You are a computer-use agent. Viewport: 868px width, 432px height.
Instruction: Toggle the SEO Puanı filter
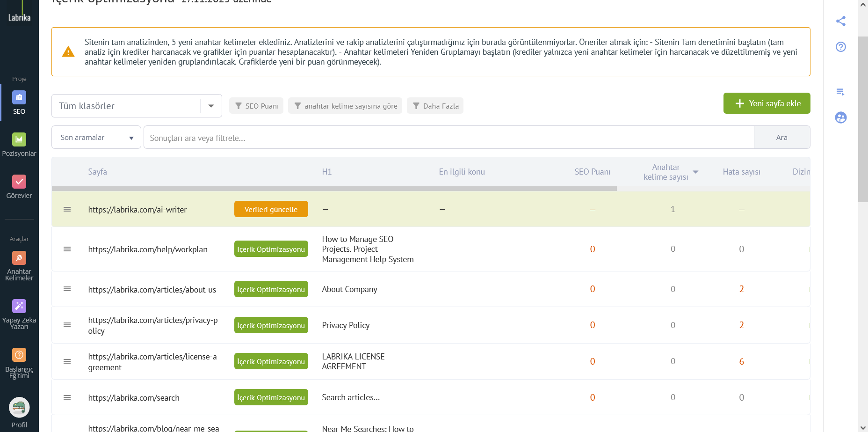tap(256, 106)
